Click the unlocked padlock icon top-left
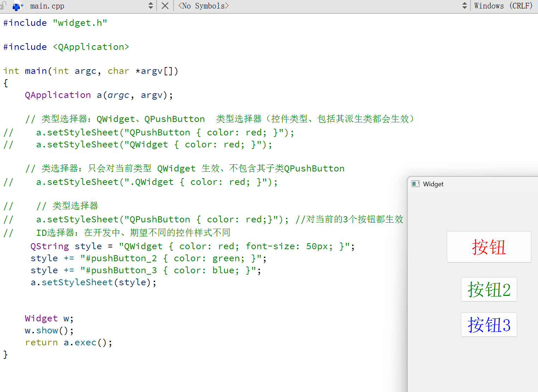 [x=4, y=6]
